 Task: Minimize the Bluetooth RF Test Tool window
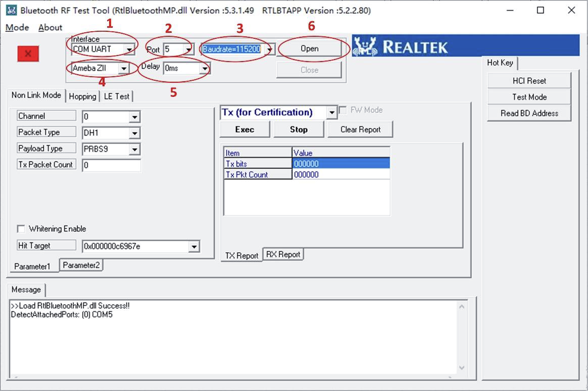point(510,10)
